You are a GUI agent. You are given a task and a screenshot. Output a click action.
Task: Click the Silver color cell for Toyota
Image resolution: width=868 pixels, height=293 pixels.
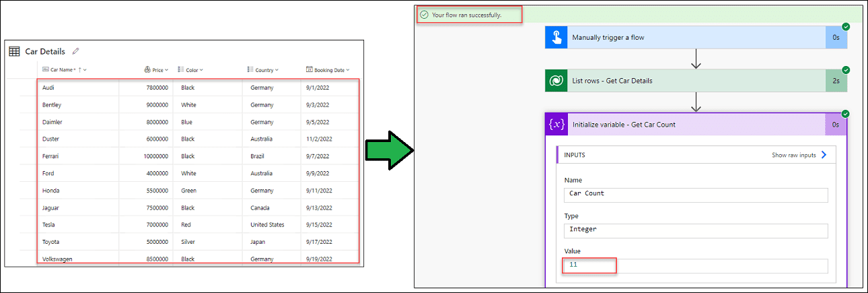[x=188, y=242]
